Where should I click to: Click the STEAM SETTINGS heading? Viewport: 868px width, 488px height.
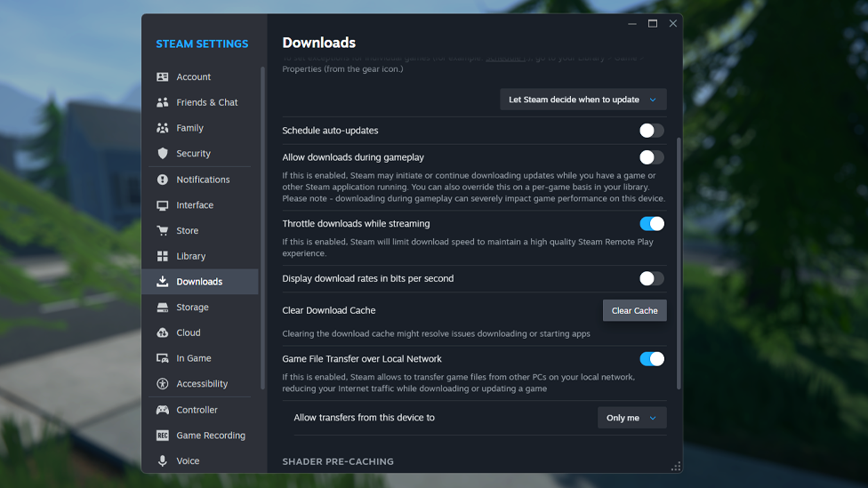tap(202, 44)
